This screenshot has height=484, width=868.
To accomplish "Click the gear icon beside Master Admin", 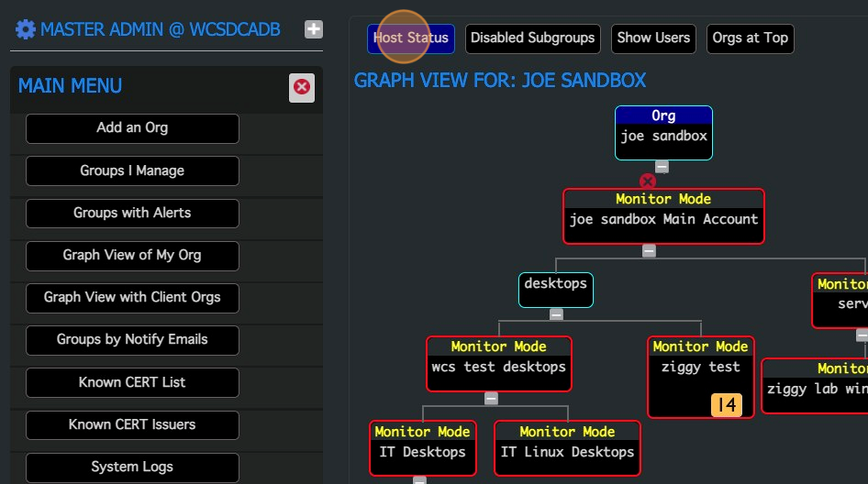I will coord(26,29).
